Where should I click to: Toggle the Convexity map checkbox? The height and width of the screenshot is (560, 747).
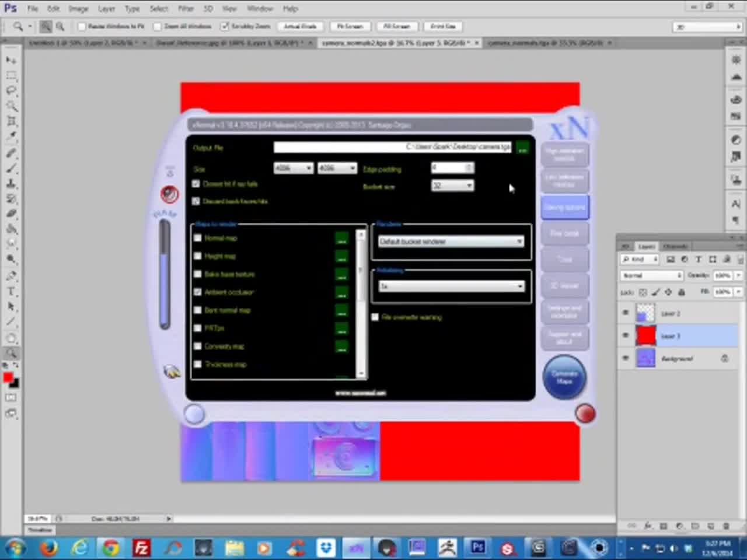pyautogui.click(x=197, y=346)
